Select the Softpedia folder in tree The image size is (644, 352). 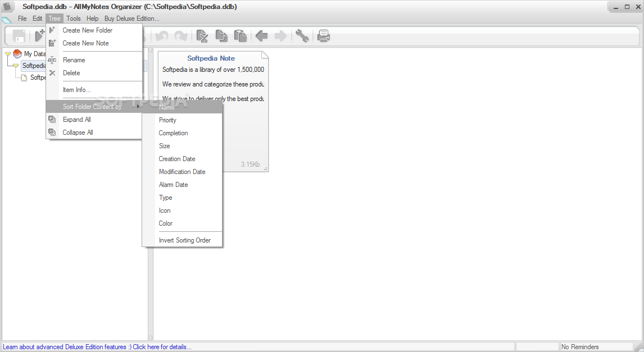click(34, 66)
